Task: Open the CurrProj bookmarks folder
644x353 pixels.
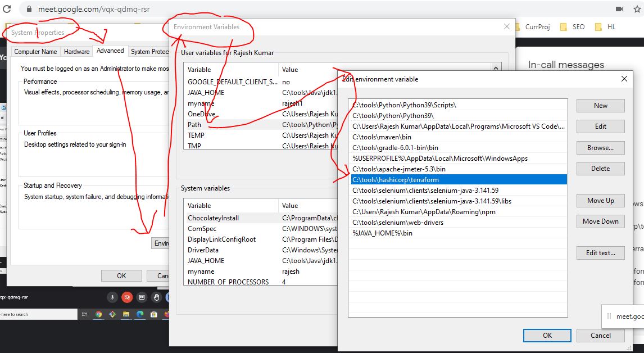Action: (533, 26)
